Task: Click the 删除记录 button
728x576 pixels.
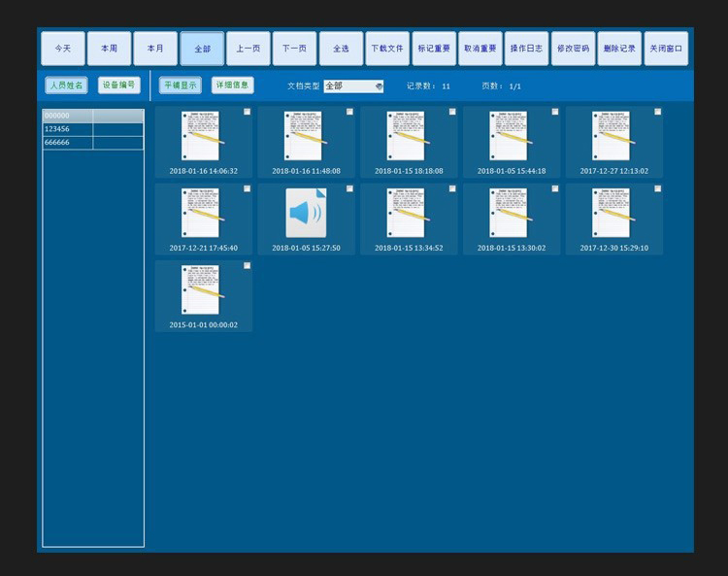Action: (619, 49)
